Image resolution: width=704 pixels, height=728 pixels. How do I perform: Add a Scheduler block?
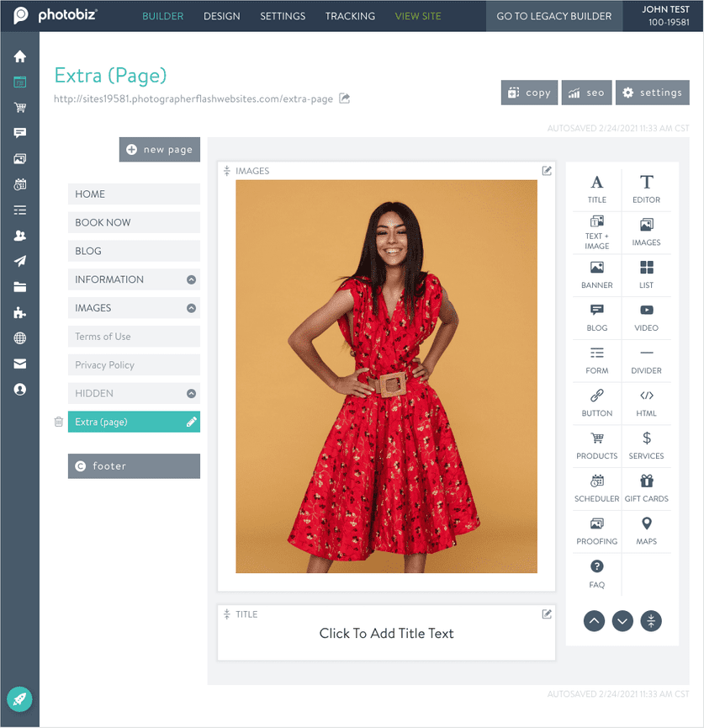(x=596, y=488)
